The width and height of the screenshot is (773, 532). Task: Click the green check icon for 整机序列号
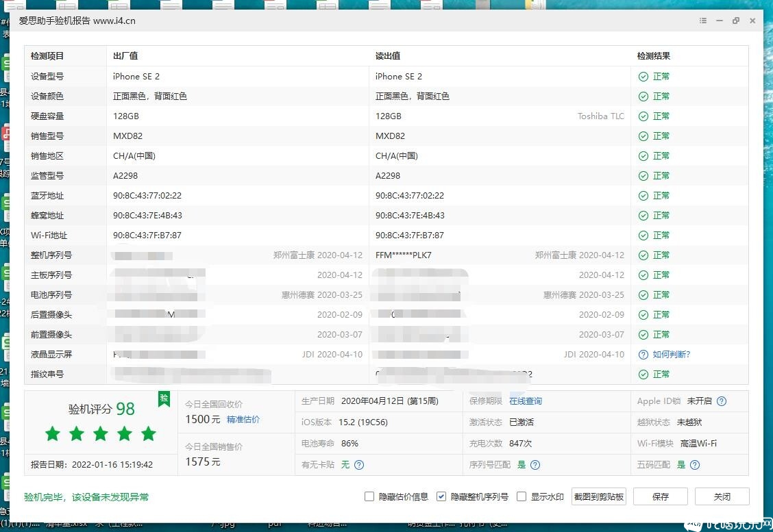tap(643, 255)
